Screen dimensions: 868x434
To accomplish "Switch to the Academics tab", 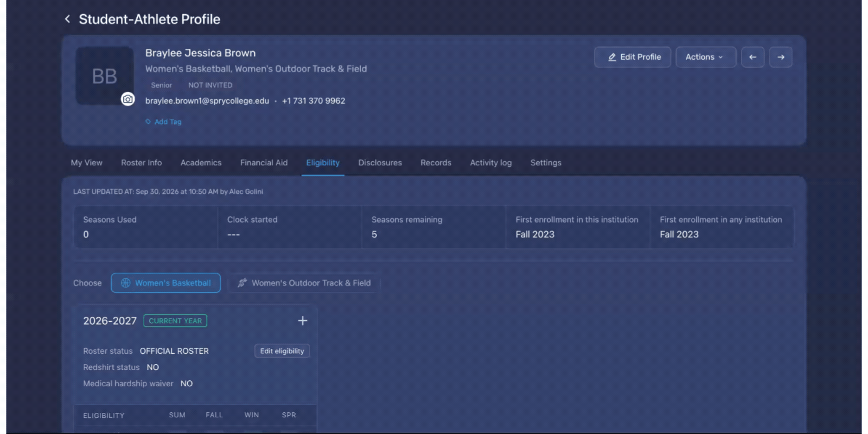I will (x=201, y=163).
